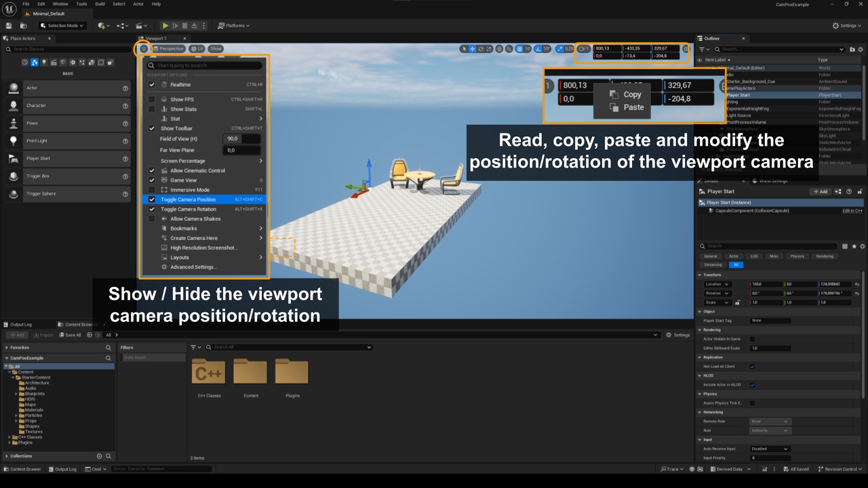This screenshot has width=868, height=488.
Task: Click the Import button in Content Browser
Action: pyautogui.click(x=43, y=335)
